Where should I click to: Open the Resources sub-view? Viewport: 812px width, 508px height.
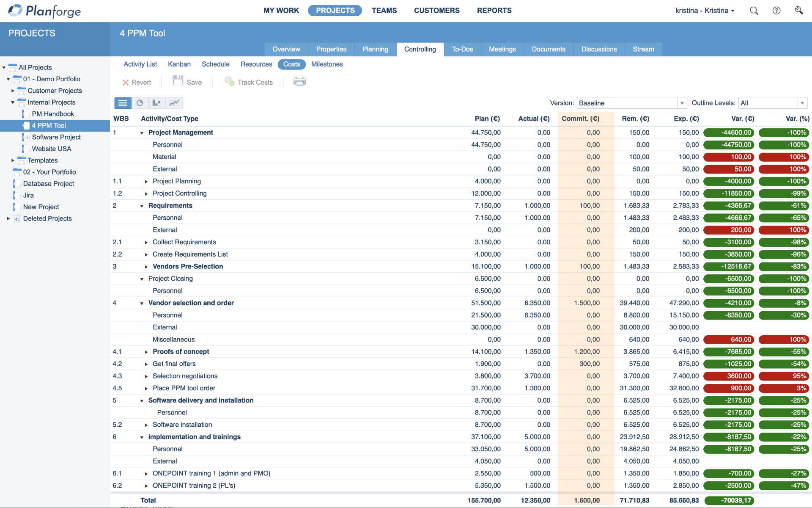(x=256, y=64)
